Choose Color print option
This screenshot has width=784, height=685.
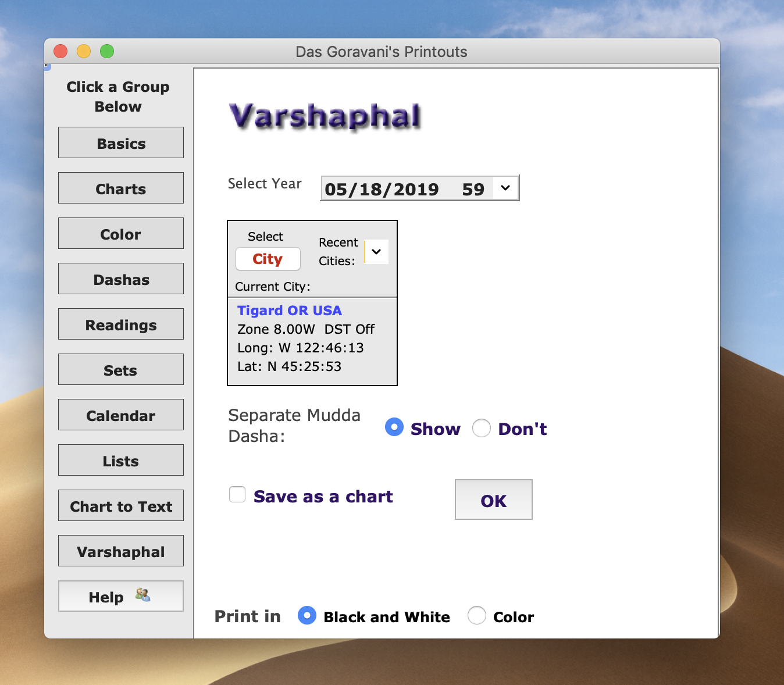click(477, 615)
